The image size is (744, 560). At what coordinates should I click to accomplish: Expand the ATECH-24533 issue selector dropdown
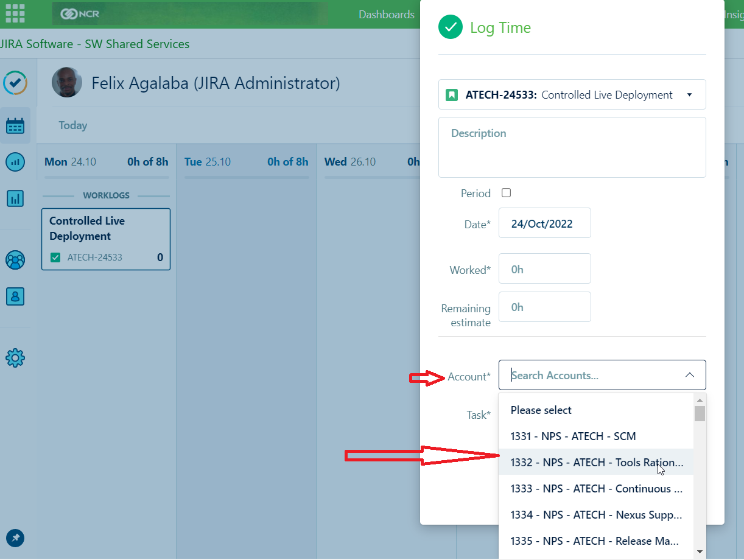tap(689, 95)
